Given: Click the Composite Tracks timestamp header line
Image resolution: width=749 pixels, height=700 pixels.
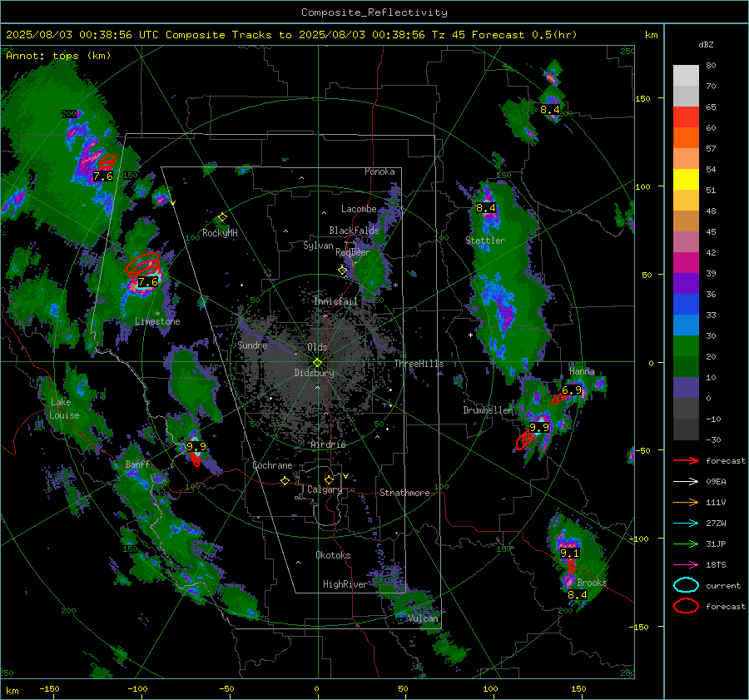Looking at the screenshot, I should [291, 35].
